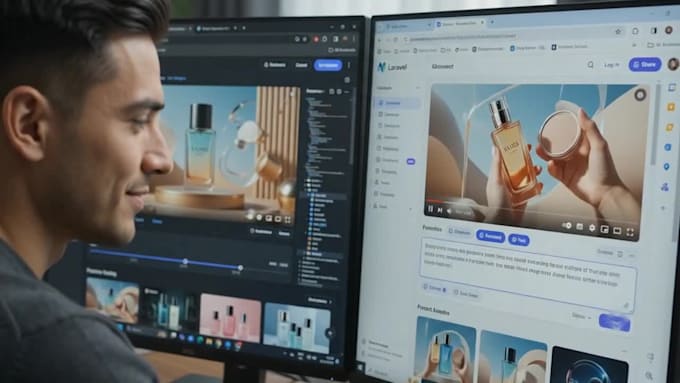Open new tab with plus in right browser
Image resolution: width=680 pixels, height=383 pixels.
492,22
